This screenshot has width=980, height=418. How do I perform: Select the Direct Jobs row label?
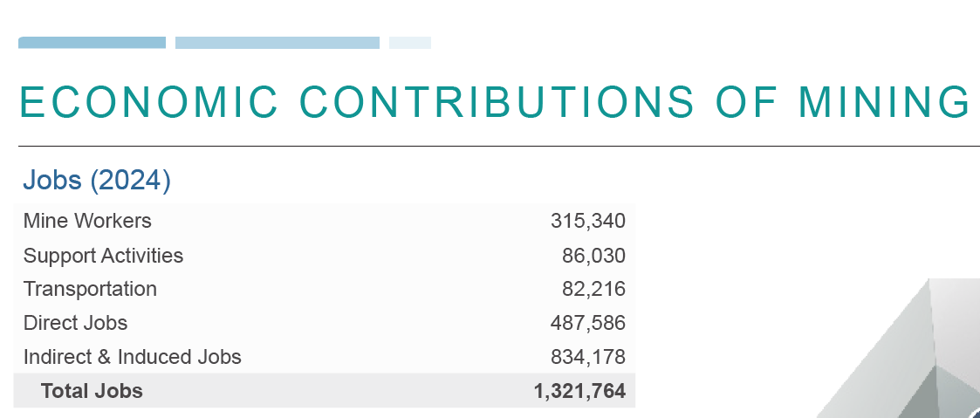(x=75, y=323)
